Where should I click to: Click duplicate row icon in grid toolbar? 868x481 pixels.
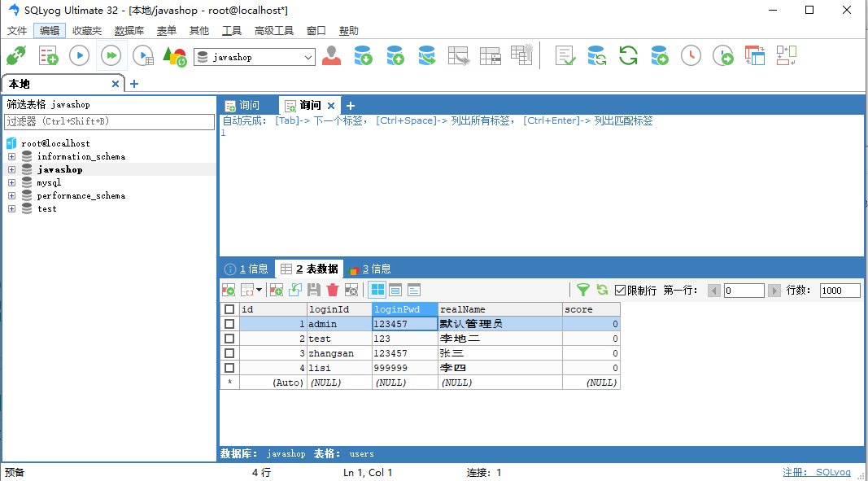[x=295, y=289]
